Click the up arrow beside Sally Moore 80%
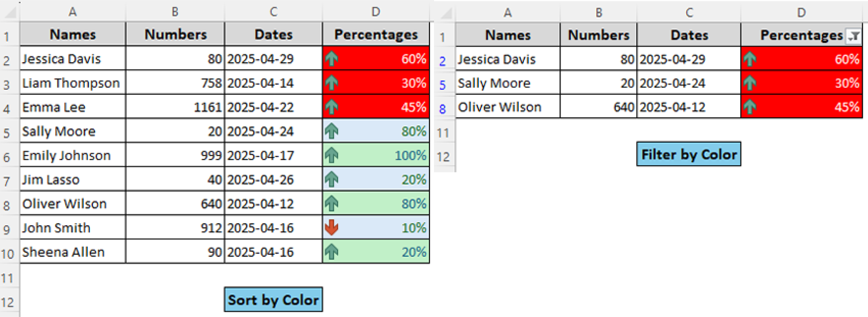This screenshot has width=868, height=317. click(x=331, y=131)
